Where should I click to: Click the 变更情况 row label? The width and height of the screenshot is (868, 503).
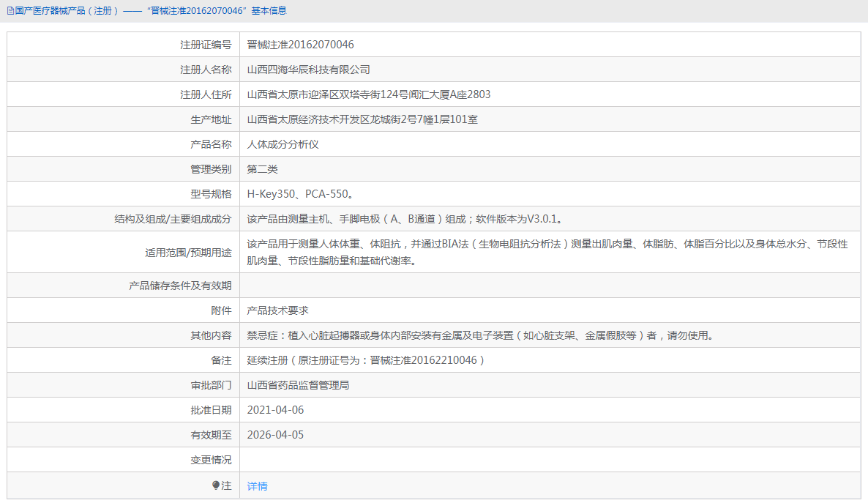pyautogui.click(x=211, y=460)
